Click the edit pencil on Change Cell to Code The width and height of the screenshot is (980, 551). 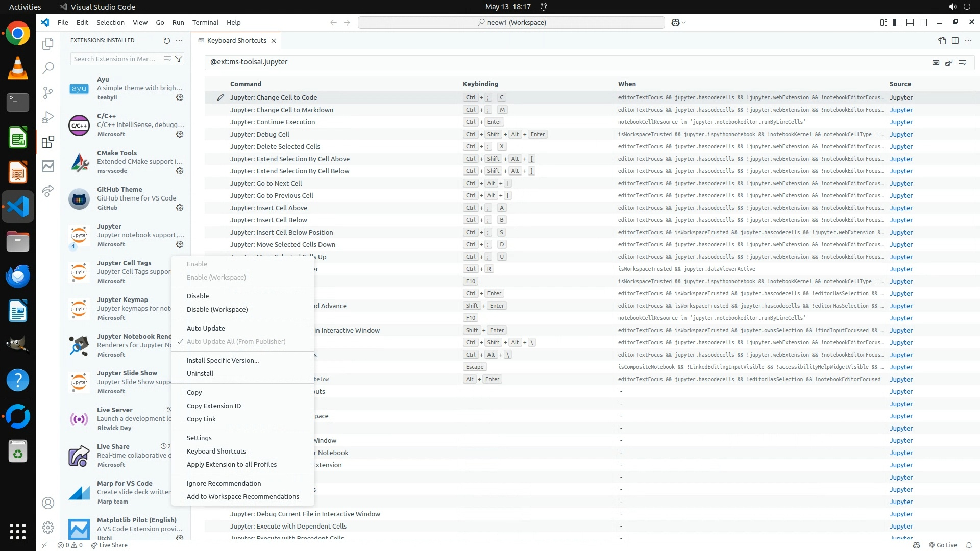220,97
